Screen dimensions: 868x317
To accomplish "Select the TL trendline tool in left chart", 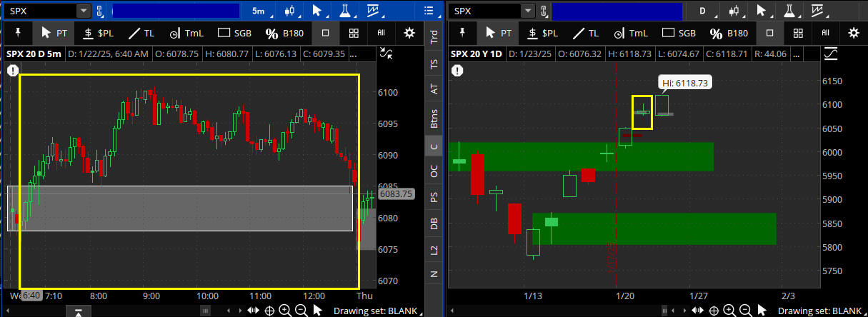I will (x=141, y=33).
